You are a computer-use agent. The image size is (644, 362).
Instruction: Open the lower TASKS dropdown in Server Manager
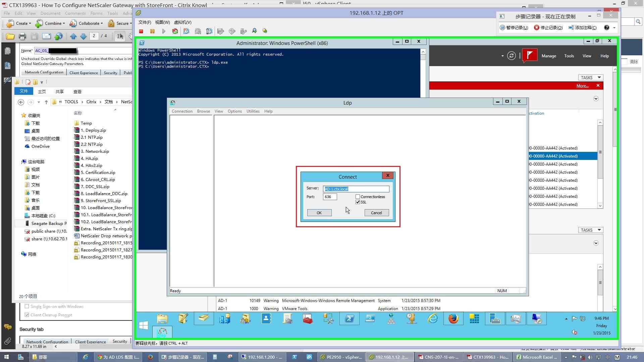(590, 230)
